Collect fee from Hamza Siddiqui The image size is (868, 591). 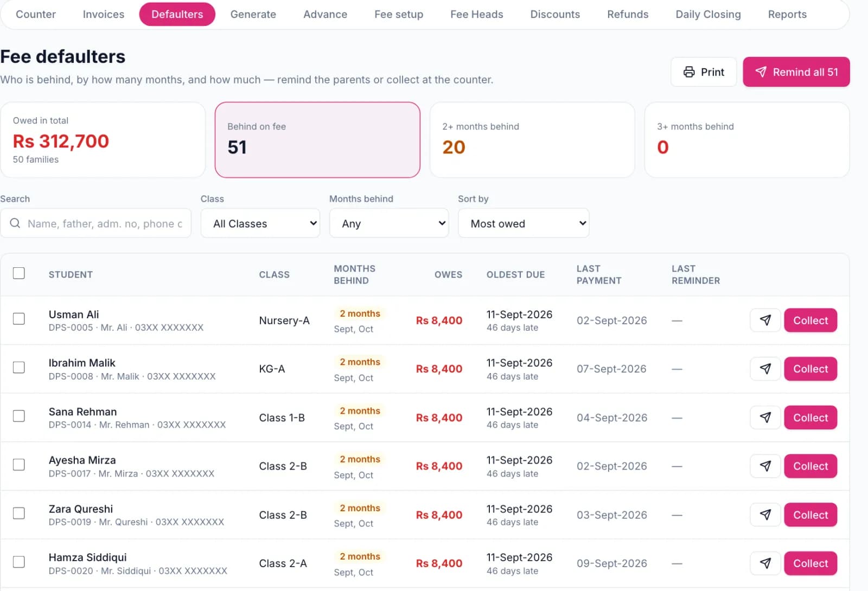click(810, 563)
